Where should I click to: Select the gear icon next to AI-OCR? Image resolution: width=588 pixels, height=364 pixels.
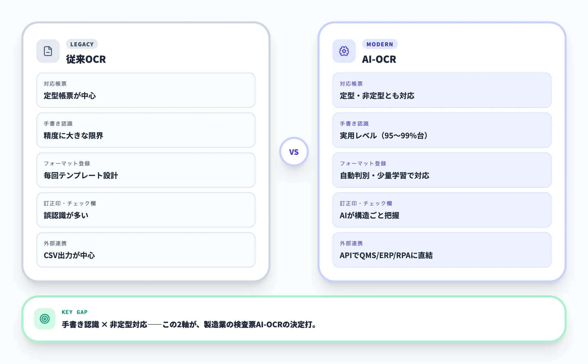[343, 51]
